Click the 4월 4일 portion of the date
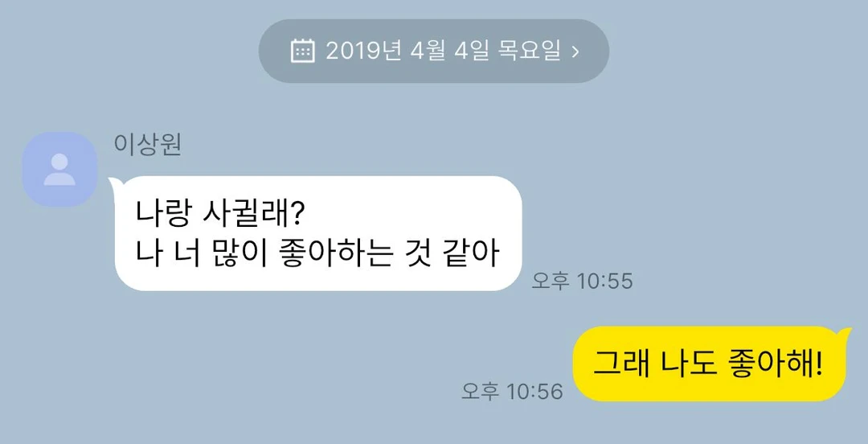The image size is (868, 444). coord(449,51)
